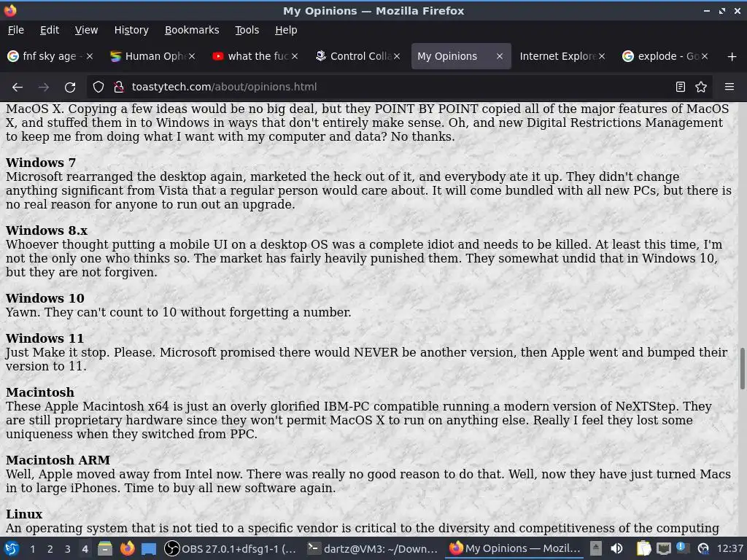Close the 'Human Oph' tab
The height and width of the screenshot is (560, 747).
point(192,56)
